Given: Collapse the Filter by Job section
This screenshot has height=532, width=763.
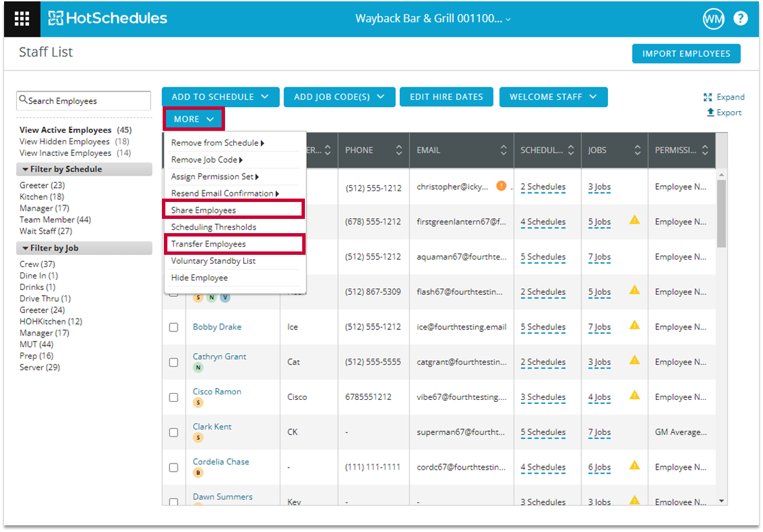Looking at the screenshot, I should pos(84,248).
